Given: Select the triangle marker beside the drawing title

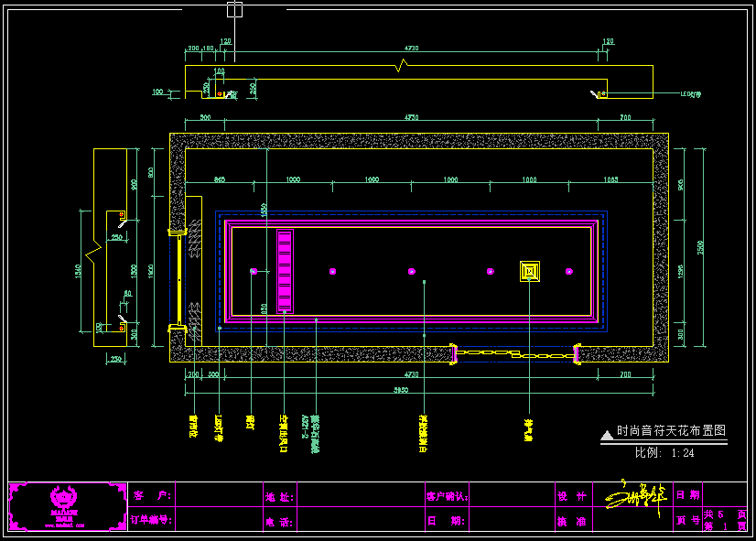Looking at the screenshot, I should 606,435.
